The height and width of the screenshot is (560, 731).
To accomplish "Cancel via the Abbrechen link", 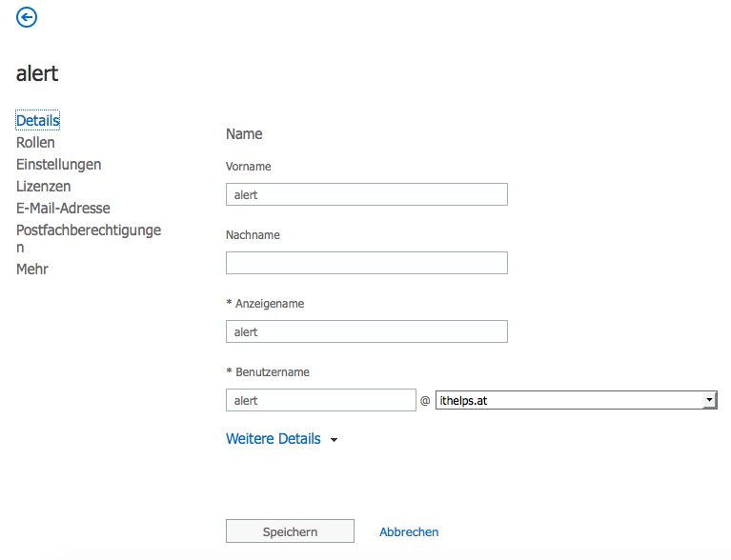I will (x=409, y=532).
